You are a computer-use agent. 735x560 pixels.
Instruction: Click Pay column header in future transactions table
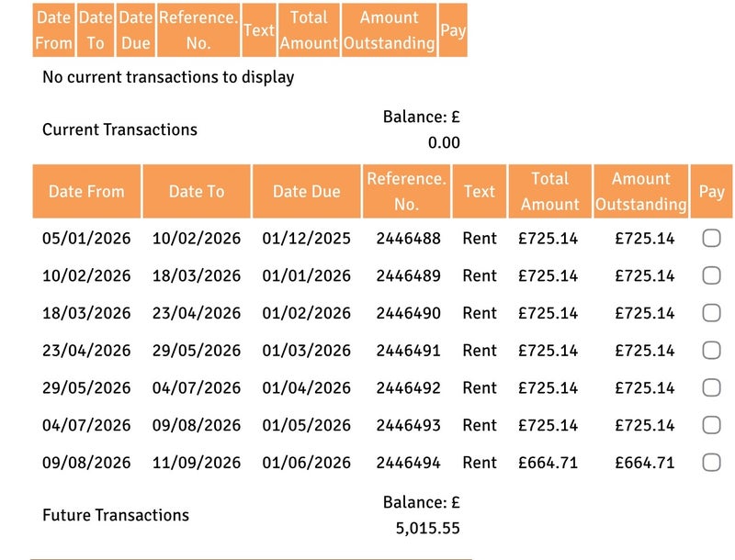click(711, 192)
